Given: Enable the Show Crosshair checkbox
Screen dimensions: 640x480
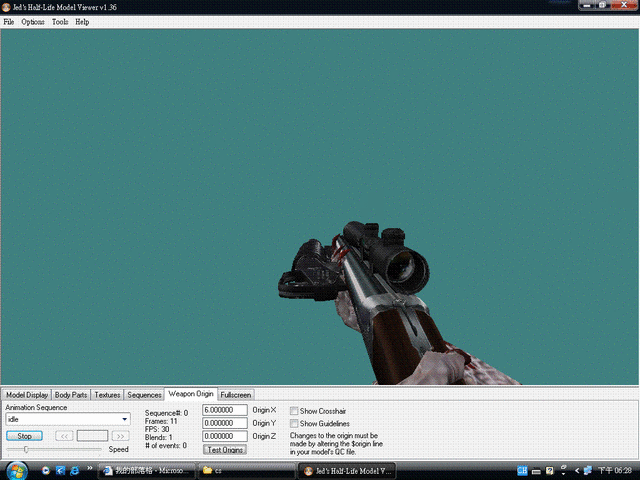Looking at the screenshot, I should (294, 410).
